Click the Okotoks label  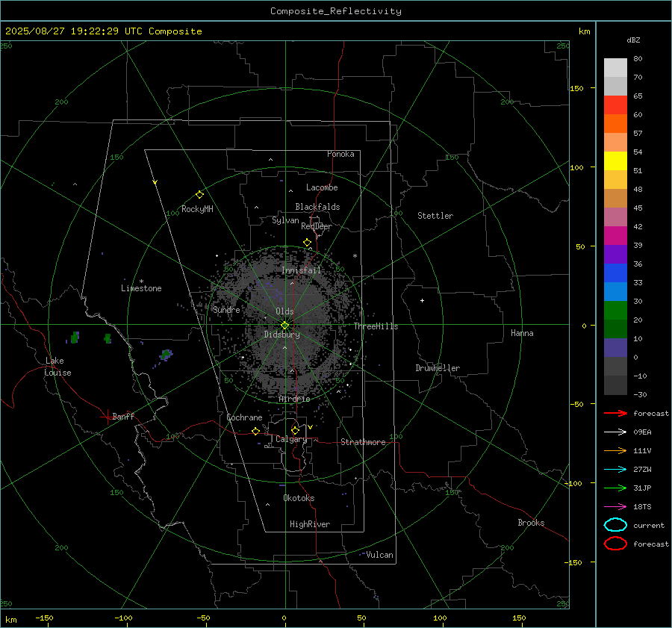(299, 498)
